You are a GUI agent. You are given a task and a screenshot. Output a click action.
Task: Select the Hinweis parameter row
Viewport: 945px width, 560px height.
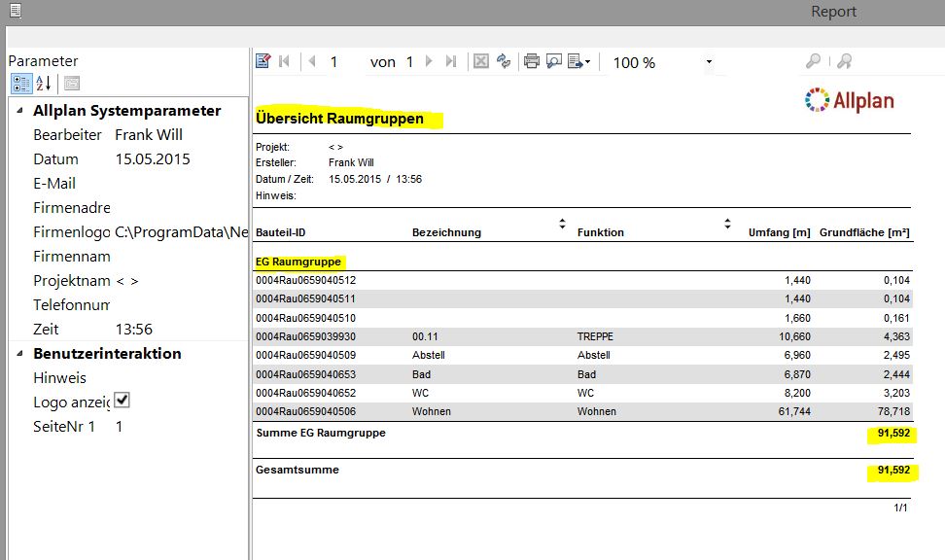pyautogui.click(x=59, y=378)
